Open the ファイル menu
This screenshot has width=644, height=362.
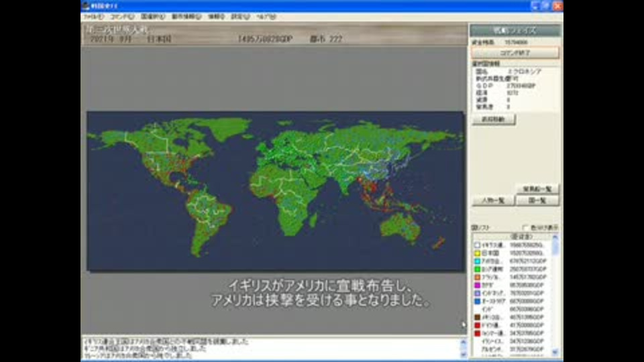pyautogui.click(x=93, y=17)
